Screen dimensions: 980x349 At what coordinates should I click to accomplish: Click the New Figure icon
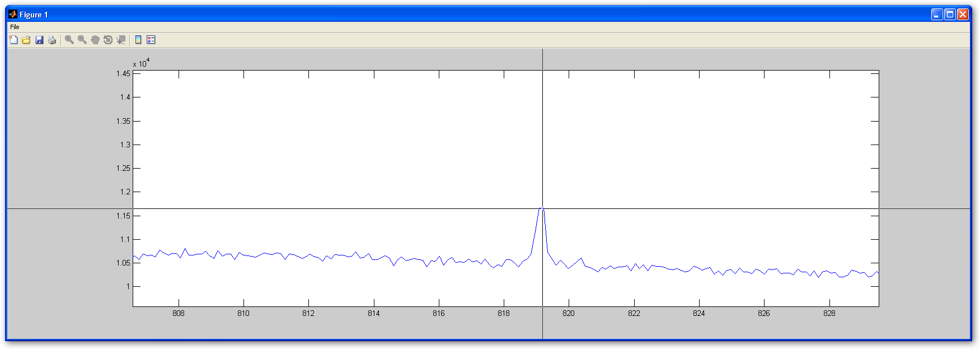point(13,40)
